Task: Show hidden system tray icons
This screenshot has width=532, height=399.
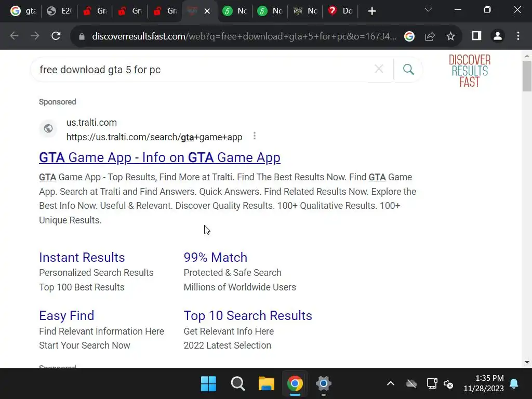Action: pos(391,383)
